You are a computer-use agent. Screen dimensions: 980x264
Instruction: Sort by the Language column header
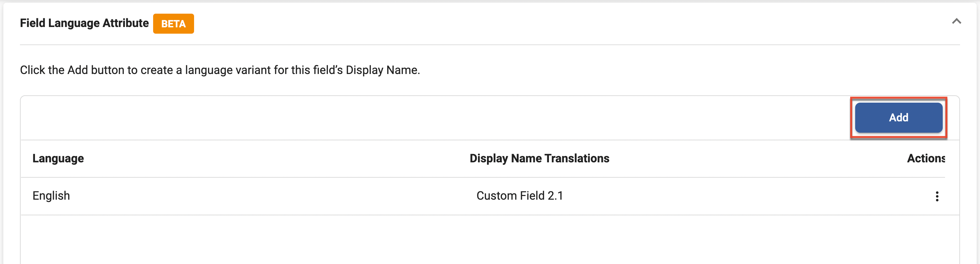(x=58, y=158)
